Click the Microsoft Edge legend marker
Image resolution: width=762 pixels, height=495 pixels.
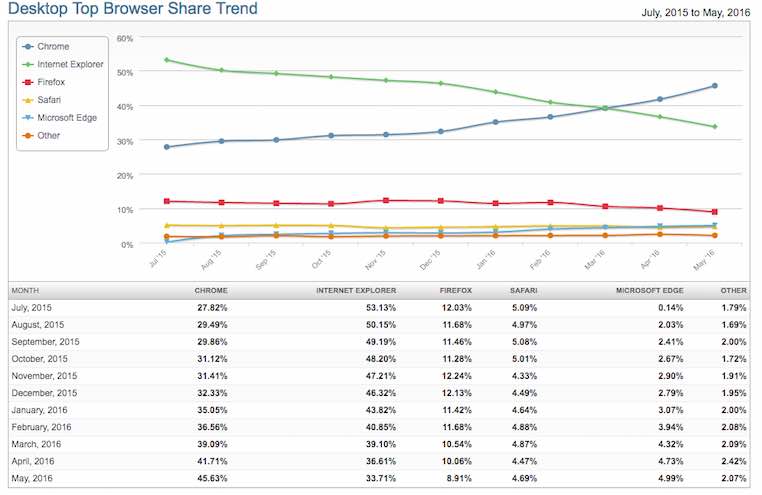[29, 118]
